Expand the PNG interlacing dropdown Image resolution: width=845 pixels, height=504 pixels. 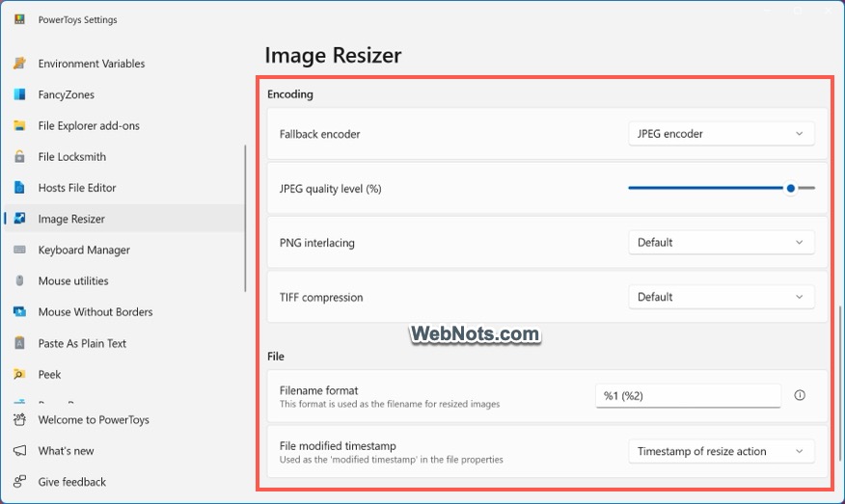tap(722, 242)
